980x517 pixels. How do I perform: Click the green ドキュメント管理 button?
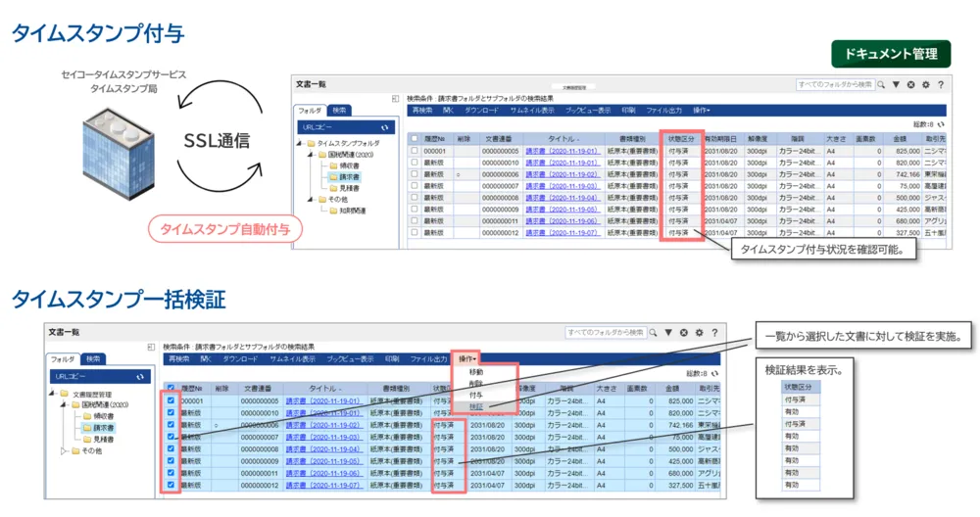pos(891,54)
